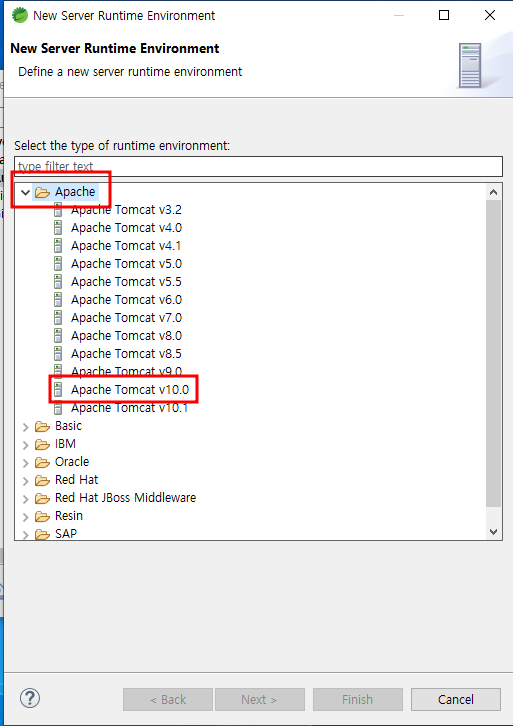Select the 'Apache Tomcat v8.5' label
This screenshot has width=513, height=726.
click(126, 354)
